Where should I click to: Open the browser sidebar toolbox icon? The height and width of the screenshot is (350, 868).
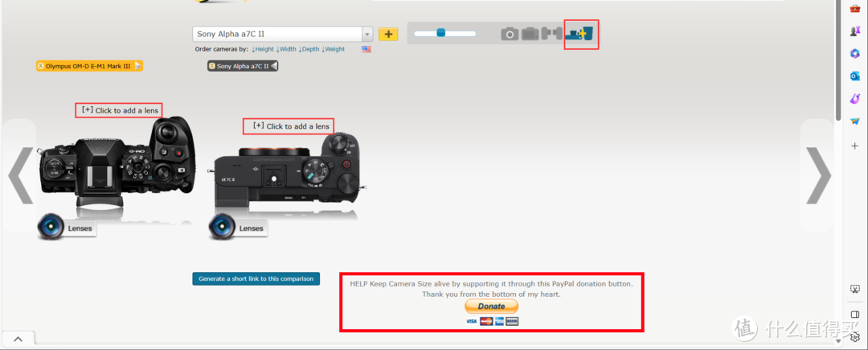tap(854, 8)
